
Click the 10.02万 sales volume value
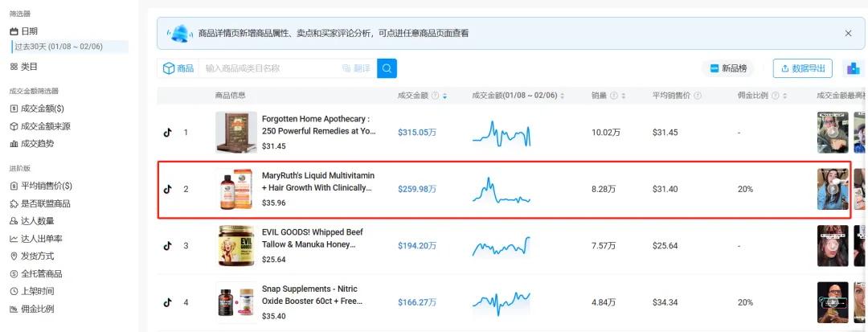[606, 133]
